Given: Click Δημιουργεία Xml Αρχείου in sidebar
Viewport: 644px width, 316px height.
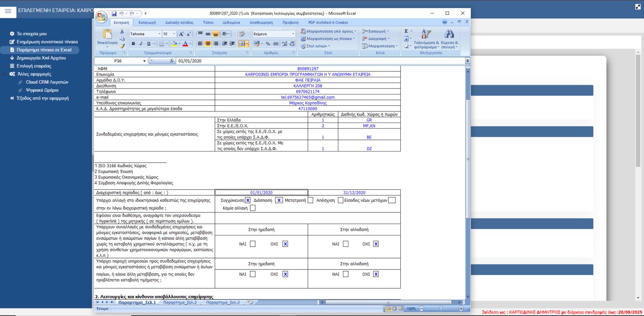Looking at the screenshot, I should pyautogui.click(x=41, y=58).
